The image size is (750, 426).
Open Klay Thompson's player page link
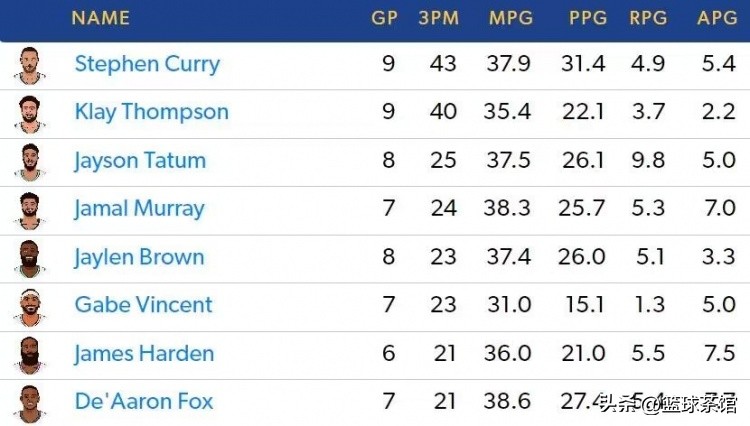point(151,112)
